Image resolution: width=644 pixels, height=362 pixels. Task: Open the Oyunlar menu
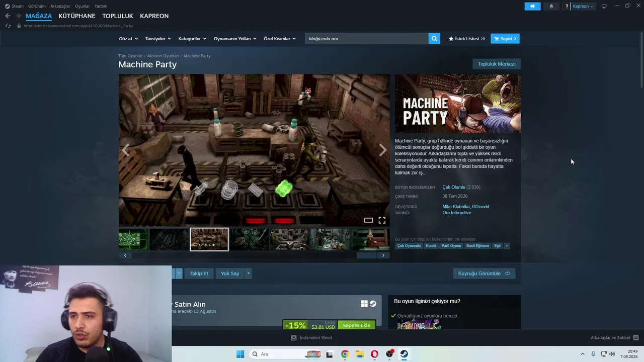(x=82, y=7)
